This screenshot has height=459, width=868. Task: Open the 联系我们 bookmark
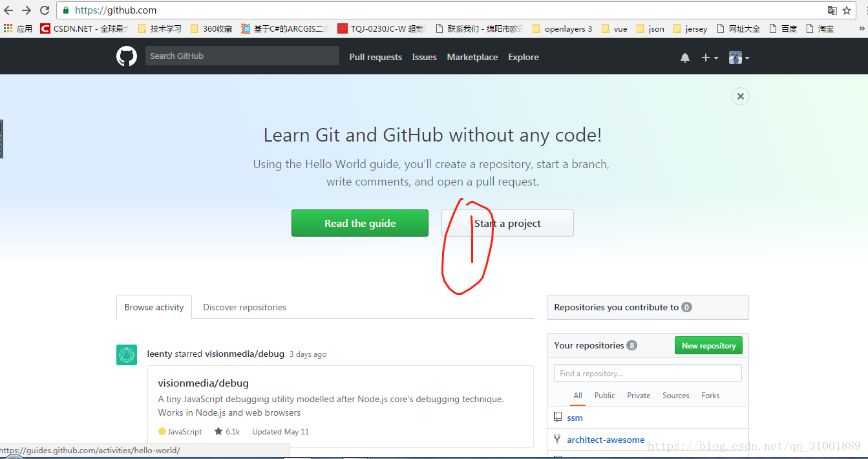tap(480, 28)
